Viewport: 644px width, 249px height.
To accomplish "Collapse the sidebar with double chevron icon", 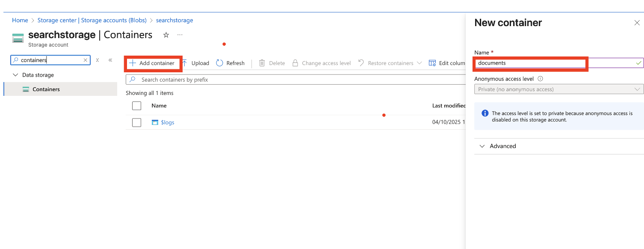I will 110,60.
